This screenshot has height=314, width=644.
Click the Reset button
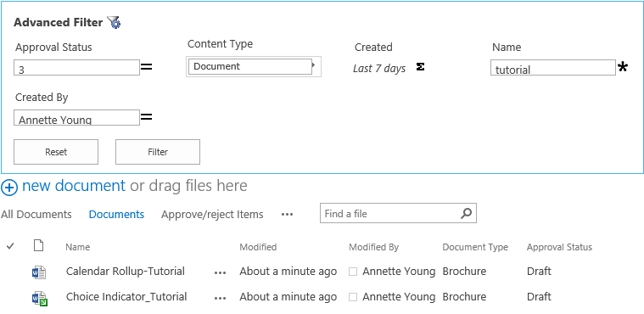pyautogui.click(x=56, y=152)
